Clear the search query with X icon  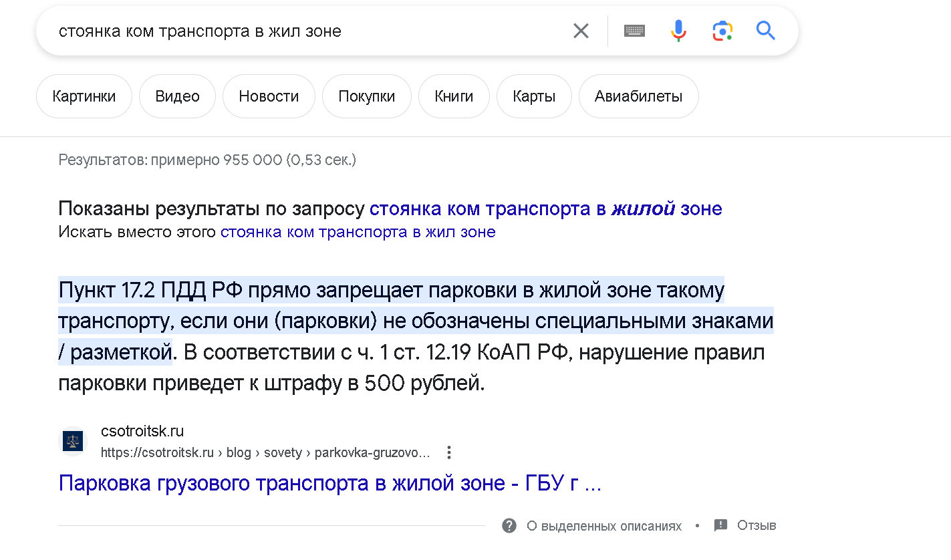point(581,31)
